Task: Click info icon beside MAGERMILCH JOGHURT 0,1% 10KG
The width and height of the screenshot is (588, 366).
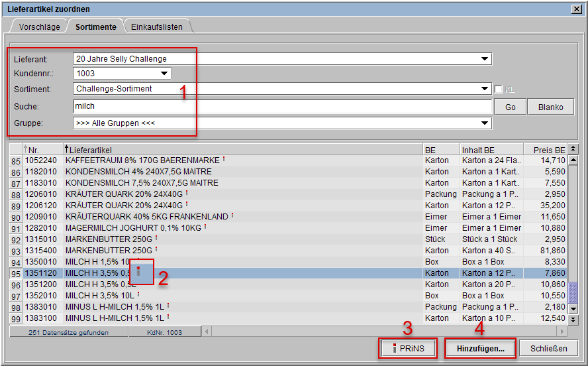Action: coord(205,227)
